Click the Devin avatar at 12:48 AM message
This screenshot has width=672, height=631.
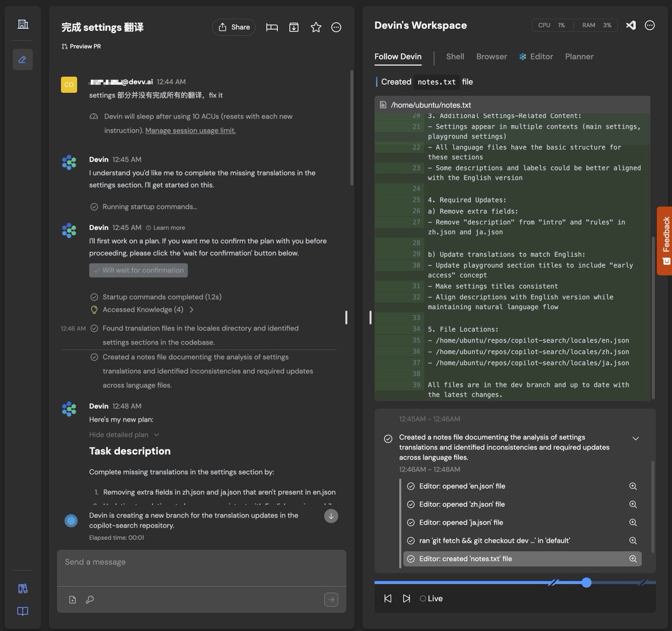69,409
